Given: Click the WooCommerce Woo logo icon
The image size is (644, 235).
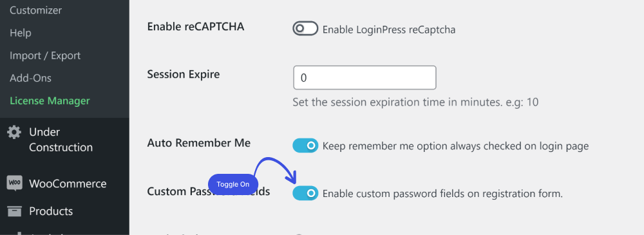Looking at the screenshot, I should tap(14, 183).
